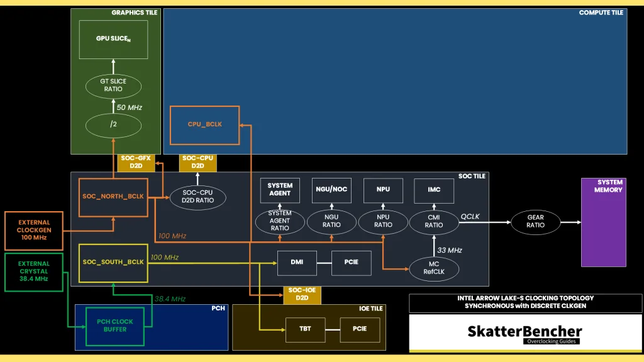The width and height of the screenshot is (644, 362).
Task: Select the SOC_SOUTH_BCLK box
Action: (113, 263)
